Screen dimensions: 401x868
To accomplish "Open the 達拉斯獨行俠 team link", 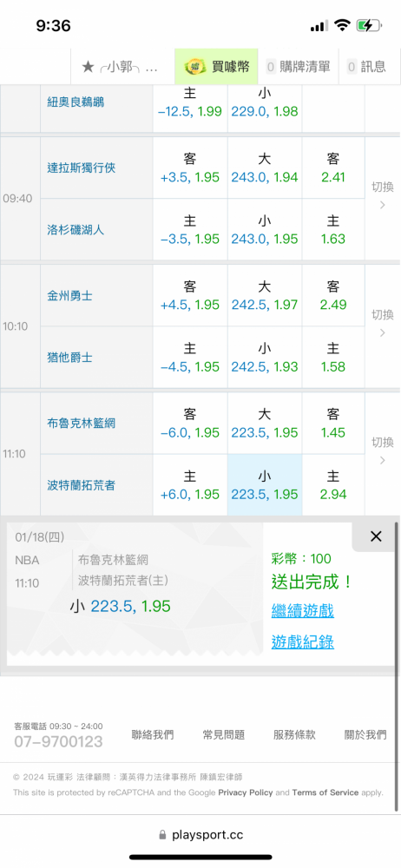I will click(x=81, y=168).
